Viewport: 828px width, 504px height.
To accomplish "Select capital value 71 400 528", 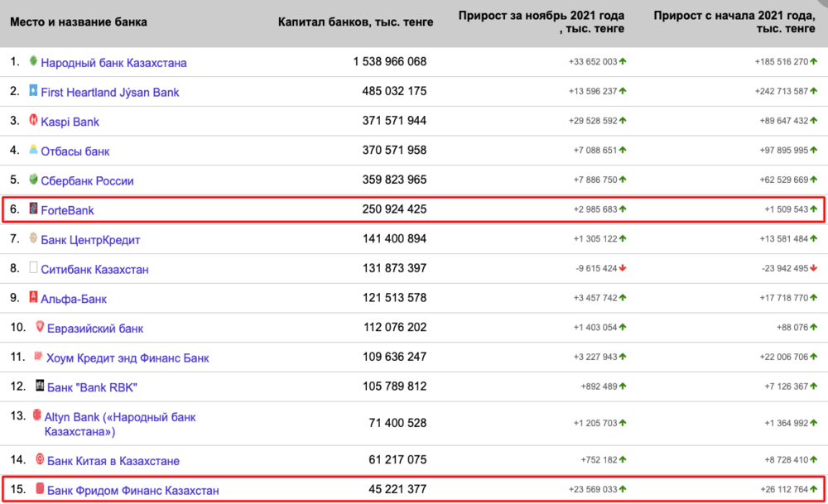I will pos(397,423).
